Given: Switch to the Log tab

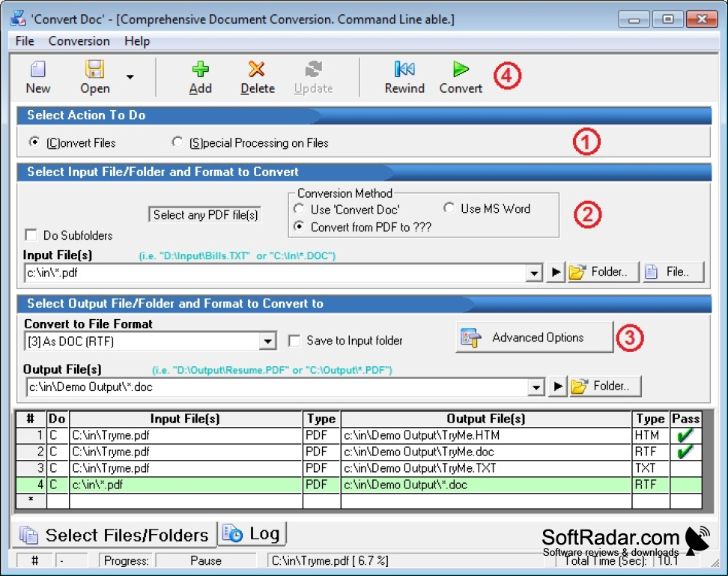Looking at the screenshot, I should (252, 534).
